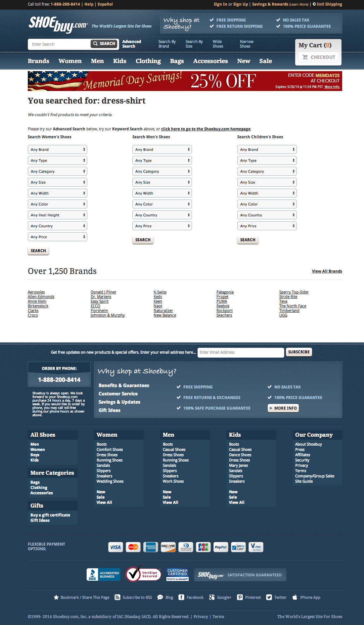Screen dimensions: 364x625
Task: Click the Pinterest icon in footer
Action: [240, 597]
